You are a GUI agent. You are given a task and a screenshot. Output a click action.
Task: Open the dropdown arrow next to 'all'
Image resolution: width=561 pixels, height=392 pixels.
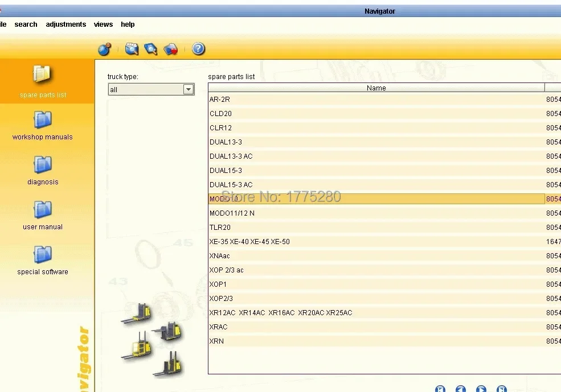189,89
